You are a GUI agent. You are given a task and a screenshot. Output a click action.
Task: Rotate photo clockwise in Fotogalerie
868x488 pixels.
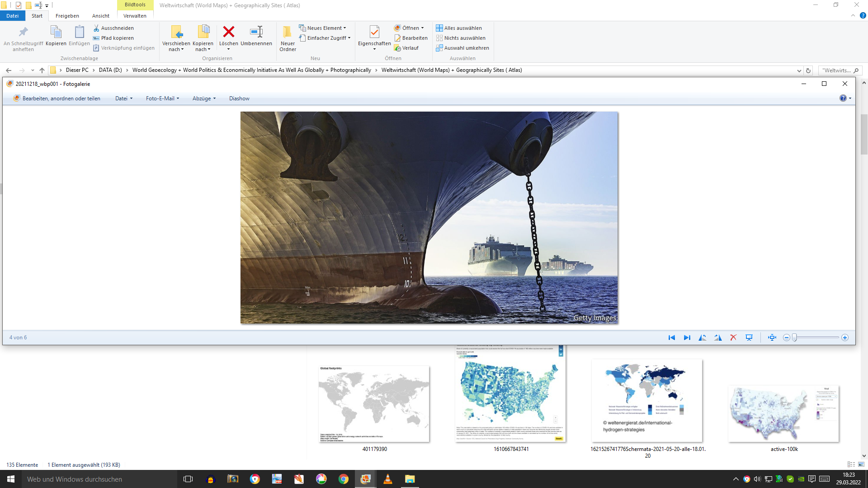718,338
